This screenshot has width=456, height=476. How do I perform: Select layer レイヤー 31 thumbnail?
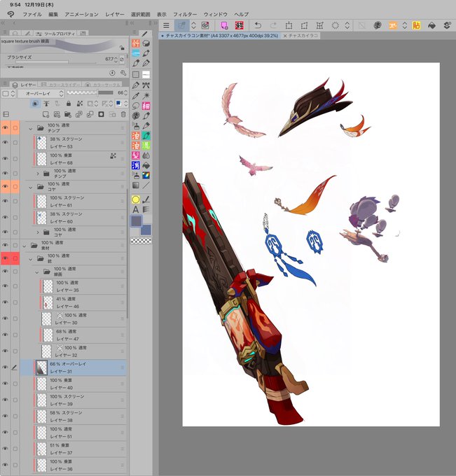point(41,367)
